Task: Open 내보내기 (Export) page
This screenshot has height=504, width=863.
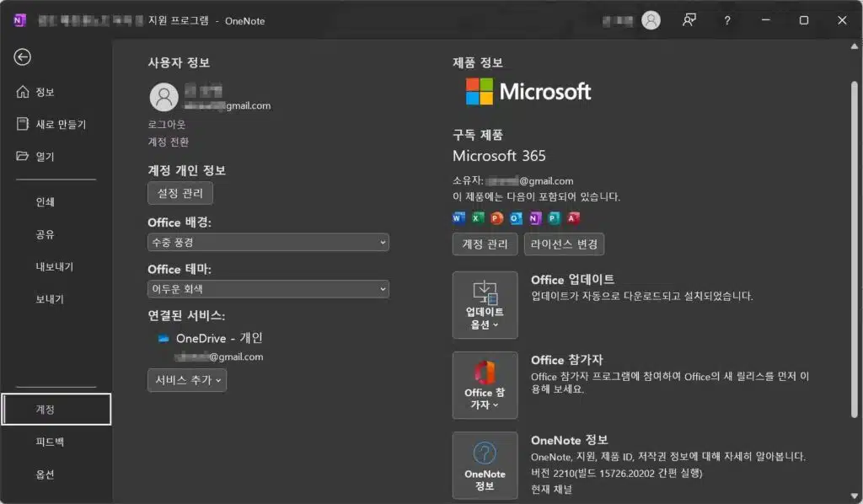Action: click(x=56, y=267)
